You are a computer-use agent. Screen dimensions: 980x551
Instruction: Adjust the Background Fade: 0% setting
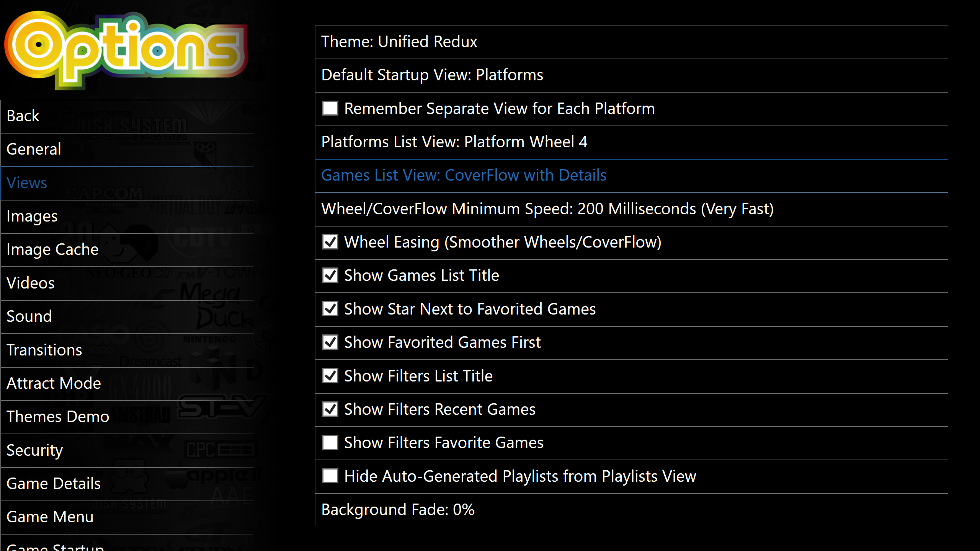(x=631, y=510)
